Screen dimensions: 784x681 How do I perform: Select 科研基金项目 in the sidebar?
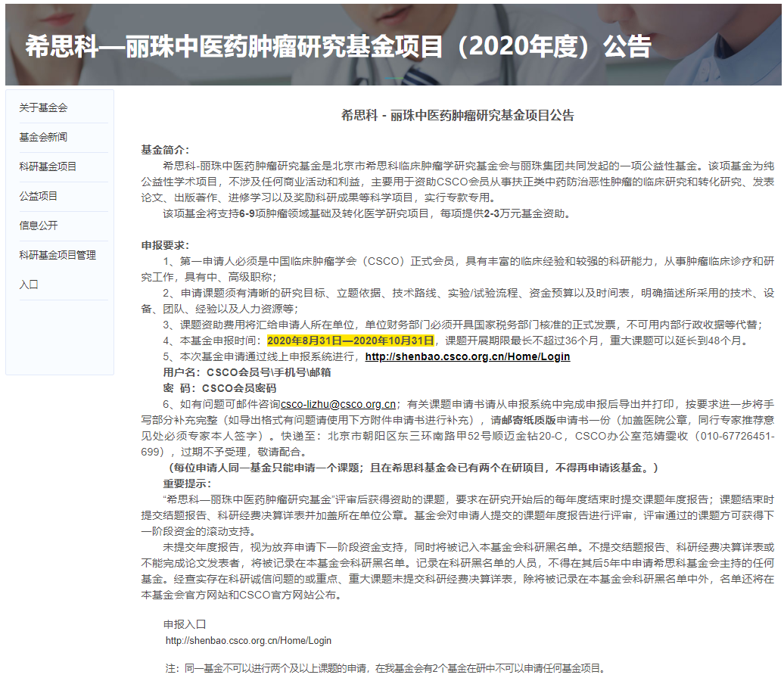(48, 166)
